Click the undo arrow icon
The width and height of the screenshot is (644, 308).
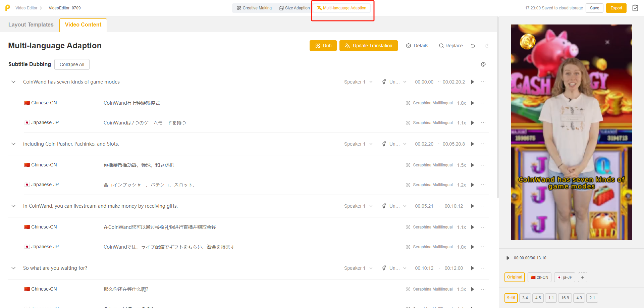click(x=473, y=46)
